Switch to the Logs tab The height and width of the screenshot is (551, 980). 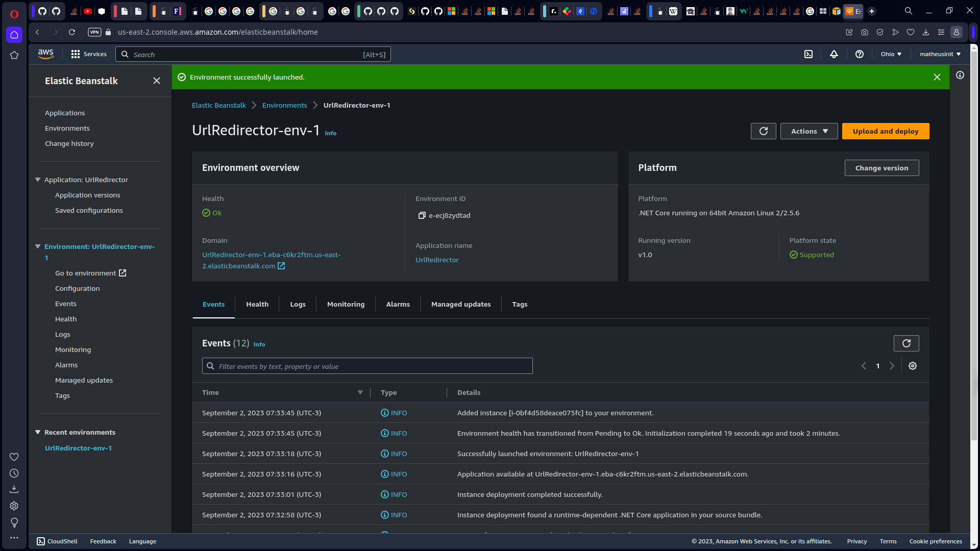pos(298,304)
